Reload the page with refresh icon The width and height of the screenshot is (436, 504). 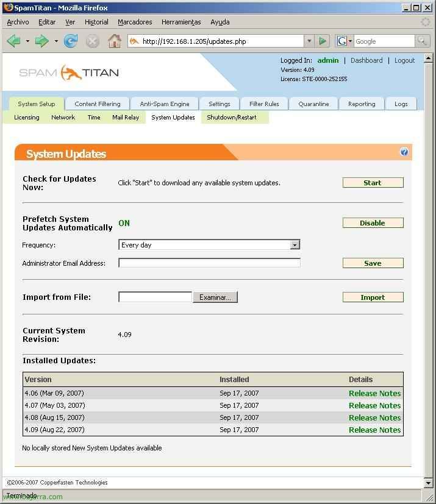(x=70, y=41)
